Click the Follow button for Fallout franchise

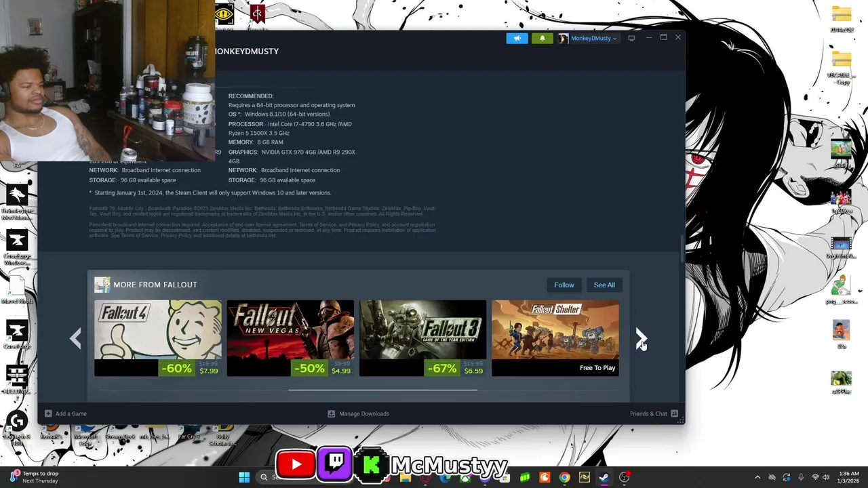tap(564, 285)
